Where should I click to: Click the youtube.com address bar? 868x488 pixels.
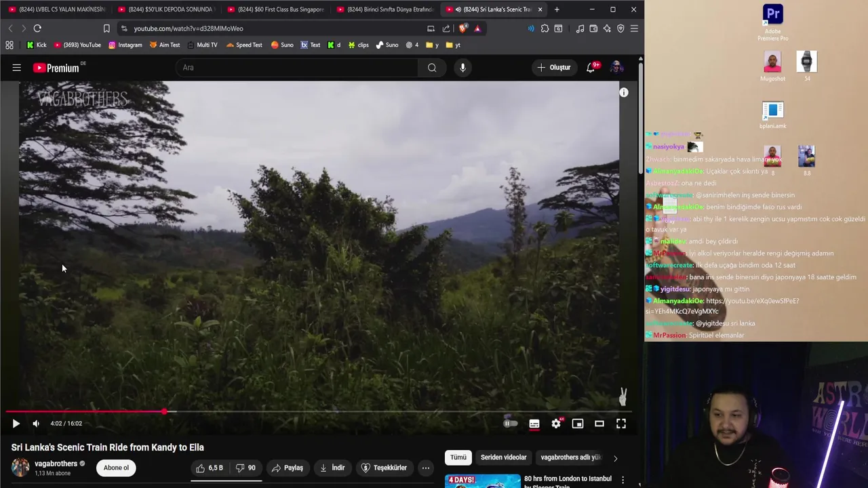pos(271,28)
